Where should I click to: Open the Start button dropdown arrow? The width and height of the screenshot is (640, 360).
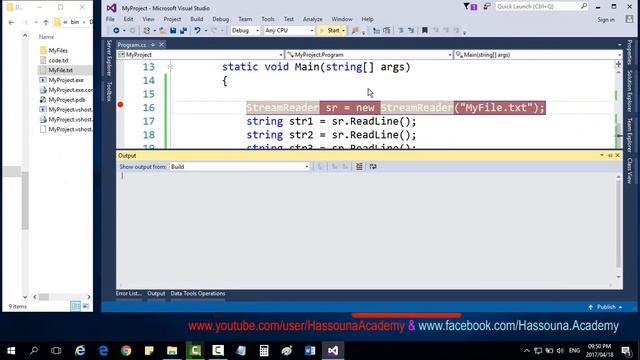pyautogui.click(x=344, y=31)
